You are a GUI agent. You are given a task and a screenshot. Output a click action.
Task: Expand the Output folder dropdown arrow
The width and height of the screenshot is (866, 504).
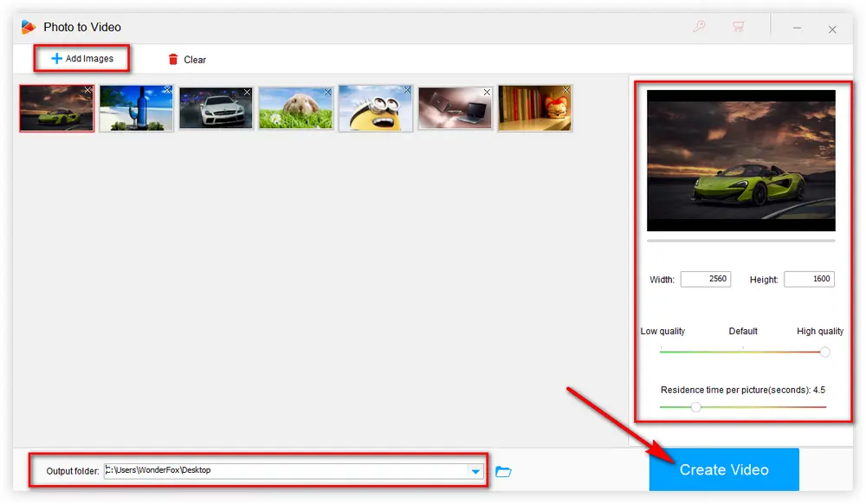[x=475, y=471]
